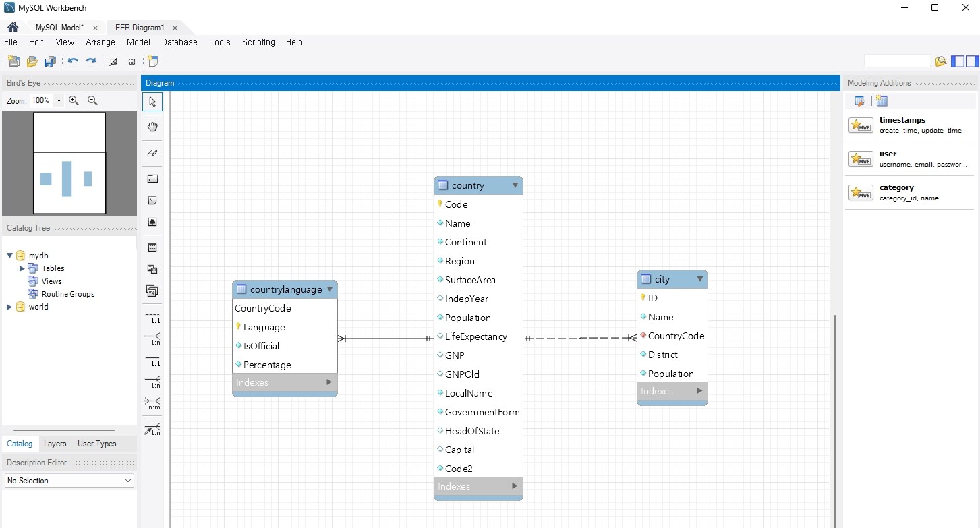The width and height of the screenshot is (980, 528).
Task: Select the text note tool
Action: click(152, 200)
